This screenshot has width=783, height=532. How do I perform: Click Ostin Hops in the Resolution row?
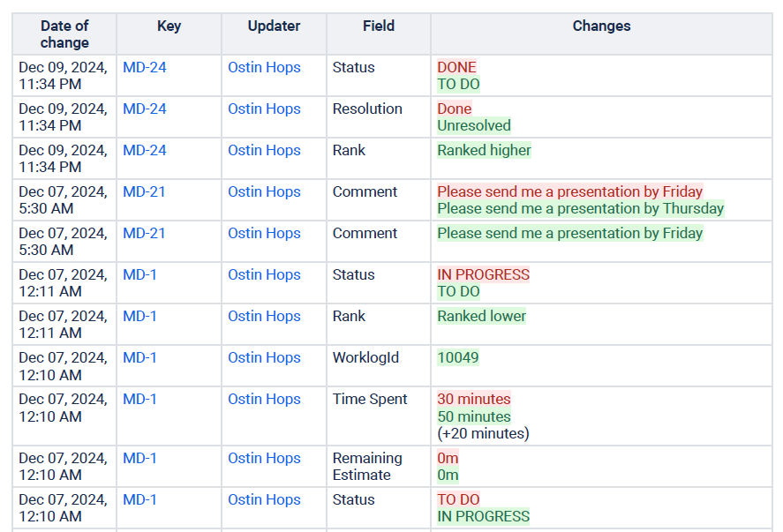click(264, 109)
